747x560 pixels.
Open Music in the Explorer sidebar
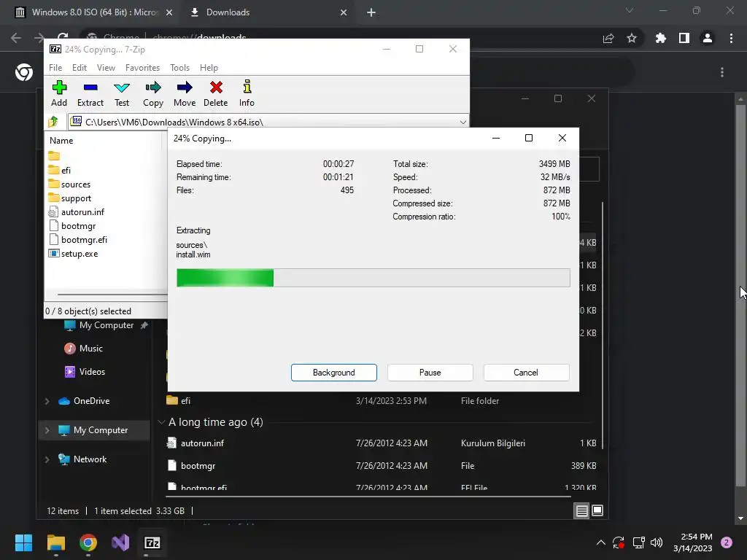point(83,348)
